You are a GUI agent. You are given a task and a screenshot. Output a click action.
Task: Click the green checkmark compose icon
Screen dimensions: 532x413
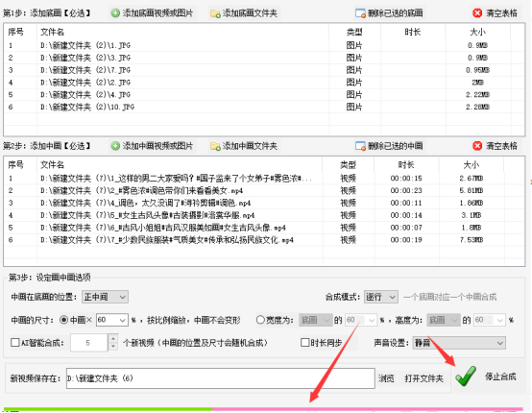tap(466, 377)
